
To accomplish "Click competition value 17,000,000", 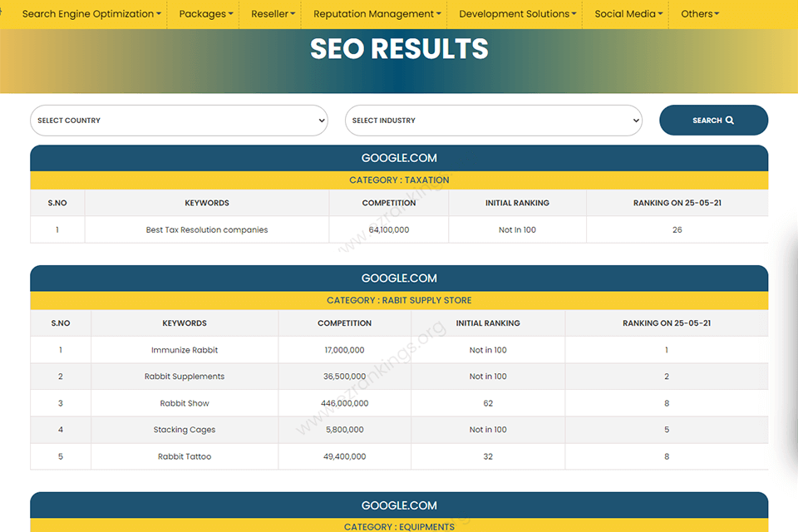I will (x=344, y=350).
